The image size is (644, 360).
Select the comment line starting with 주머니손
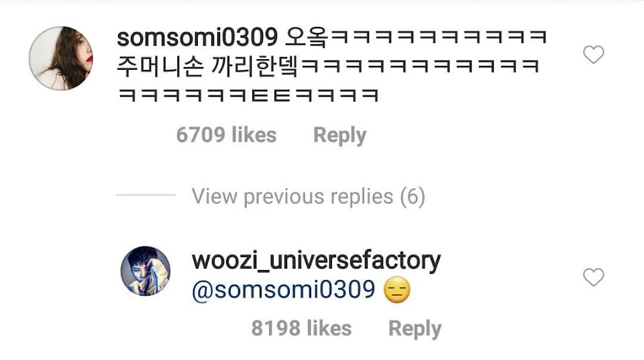point(328,66)
